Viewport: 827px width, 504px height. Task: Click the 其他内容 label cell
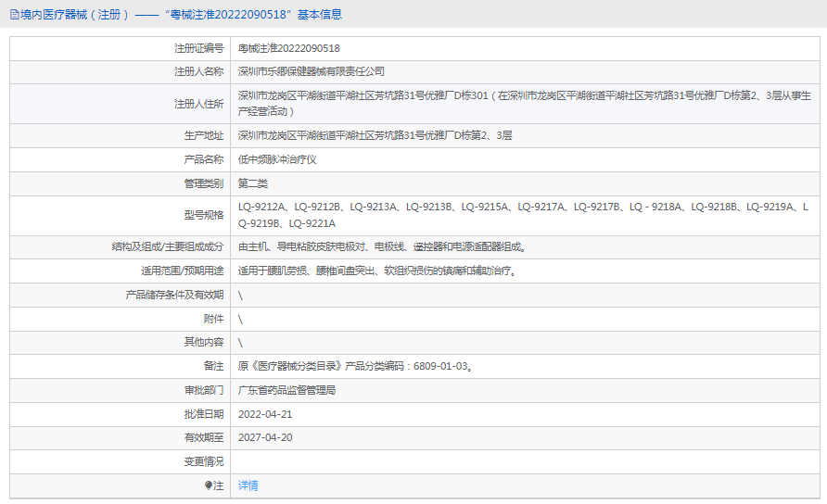121,342
